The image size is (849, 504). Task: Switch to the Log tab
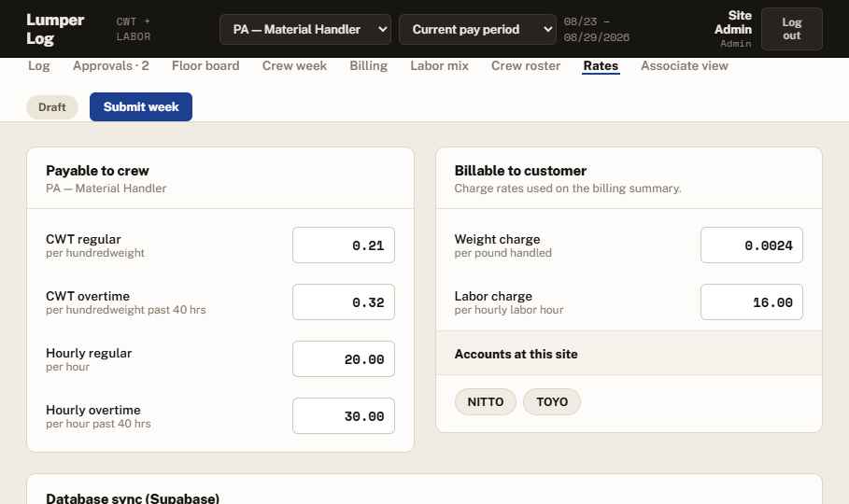(x=39, y=65)
